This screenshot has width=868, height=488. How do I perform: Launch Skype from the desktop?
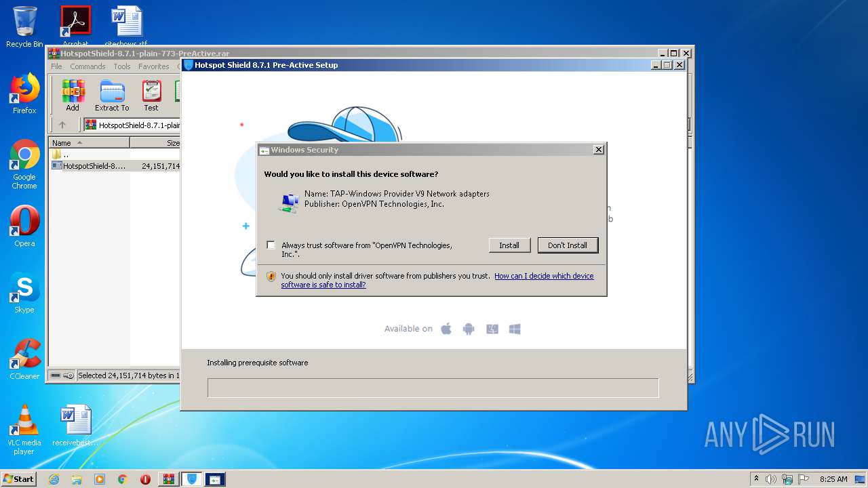click(24, 293)
